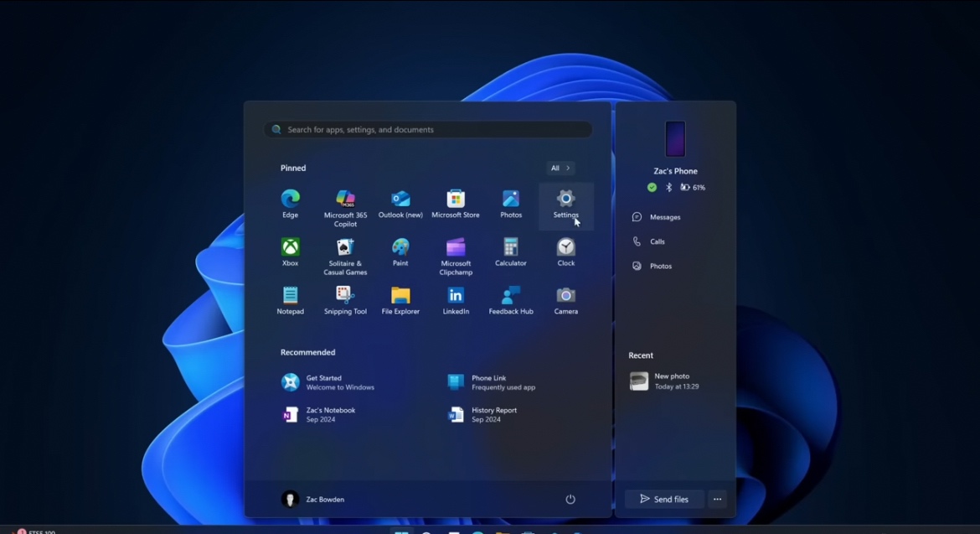Click the 'Pinned' section heading
Image resolution: width=980 pixels, height=534 pixels.
[x=293, y=168]
